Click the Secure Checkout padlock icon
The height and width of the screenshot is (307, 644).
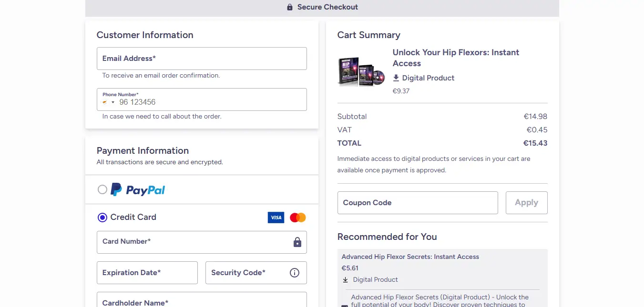(x=290, y=7)
